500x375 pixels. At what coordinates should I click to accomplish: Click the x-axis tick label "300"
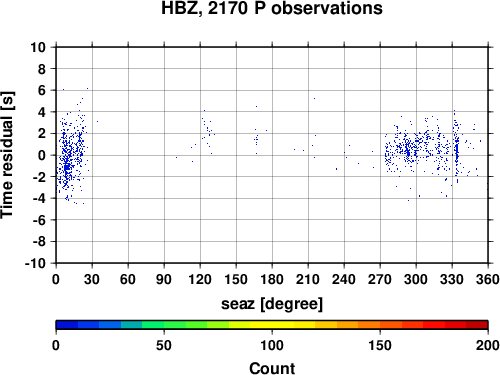(416, 279)
